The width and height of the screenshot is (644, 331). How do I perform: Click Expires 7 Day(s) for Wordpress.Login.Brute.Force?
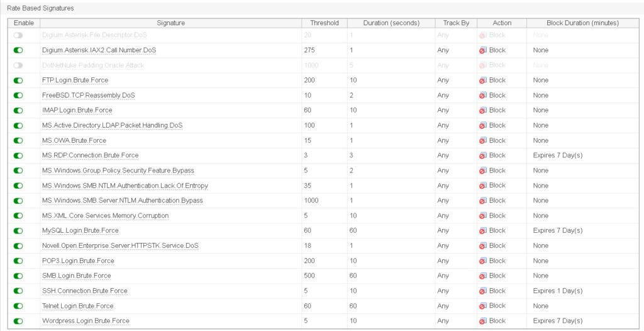coord(558,321)
